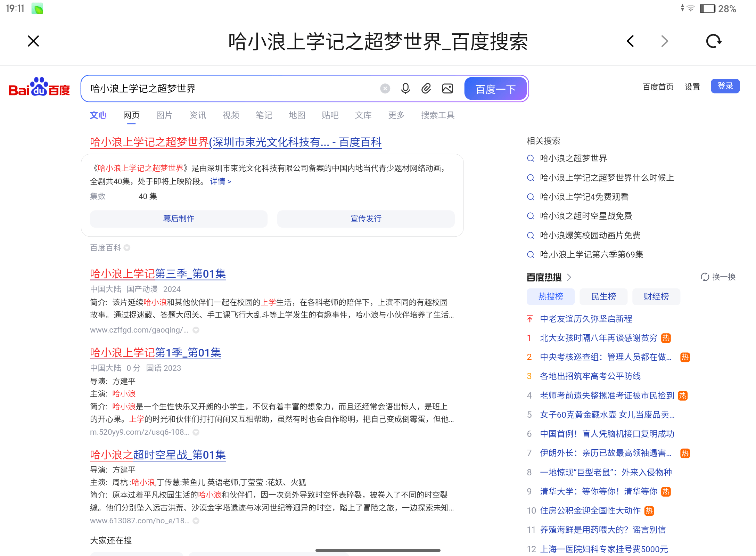Click the 幕后制作 button
Image resolution: width=756 pixels, height=556 pixels.
(179, 219)
